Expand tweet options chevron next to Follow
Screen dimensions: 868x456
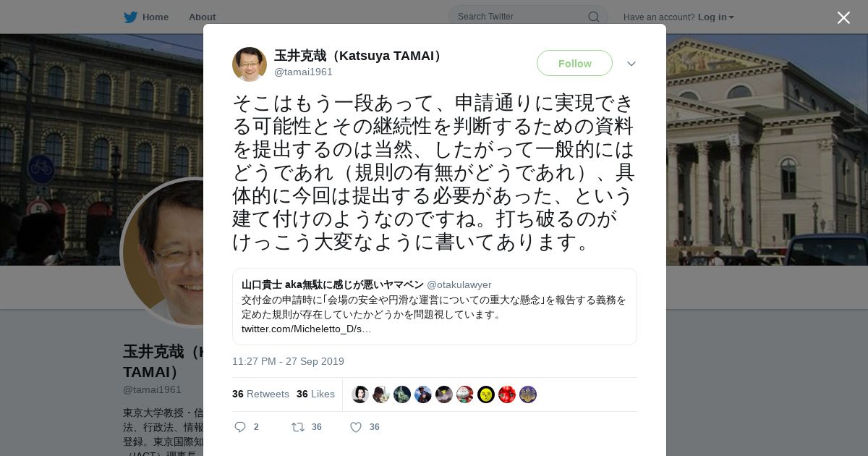point(631,64)
